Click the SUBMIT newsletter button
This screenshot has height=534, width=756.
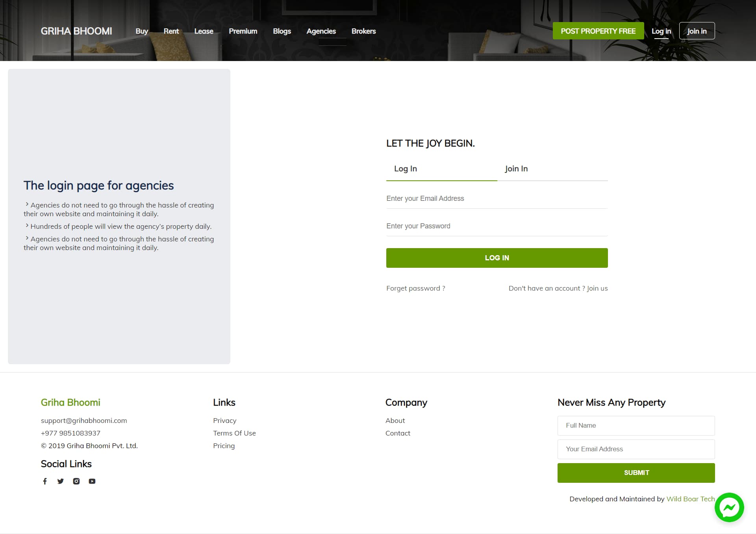(x=636, y=473)
